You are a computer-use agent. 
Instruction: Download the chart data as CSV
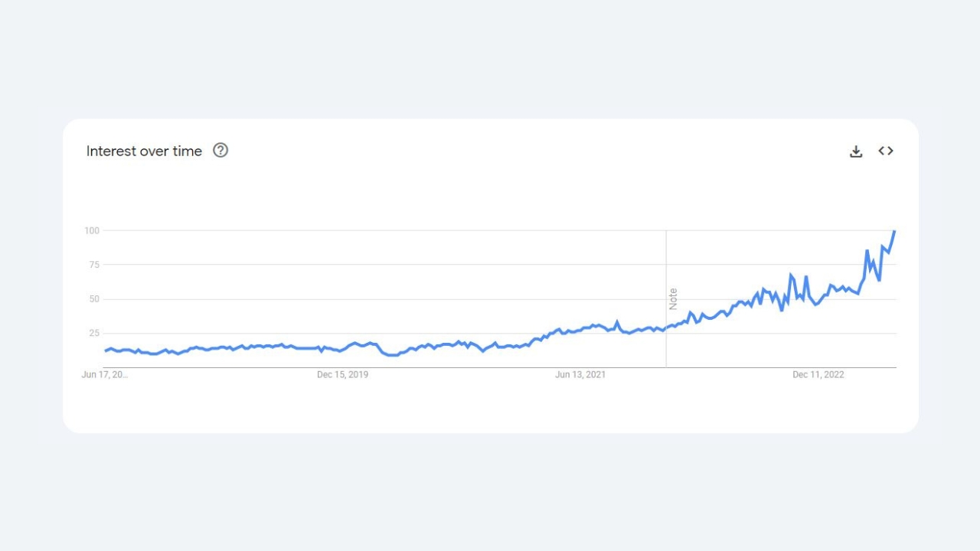point(856,151)
